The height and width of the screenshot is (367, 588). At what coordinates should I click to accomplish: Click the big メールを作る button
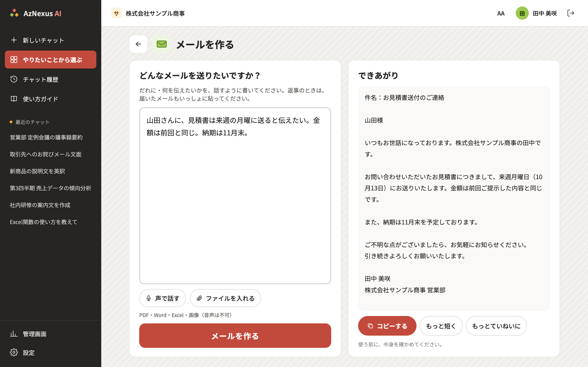click(x=235, y=336)
